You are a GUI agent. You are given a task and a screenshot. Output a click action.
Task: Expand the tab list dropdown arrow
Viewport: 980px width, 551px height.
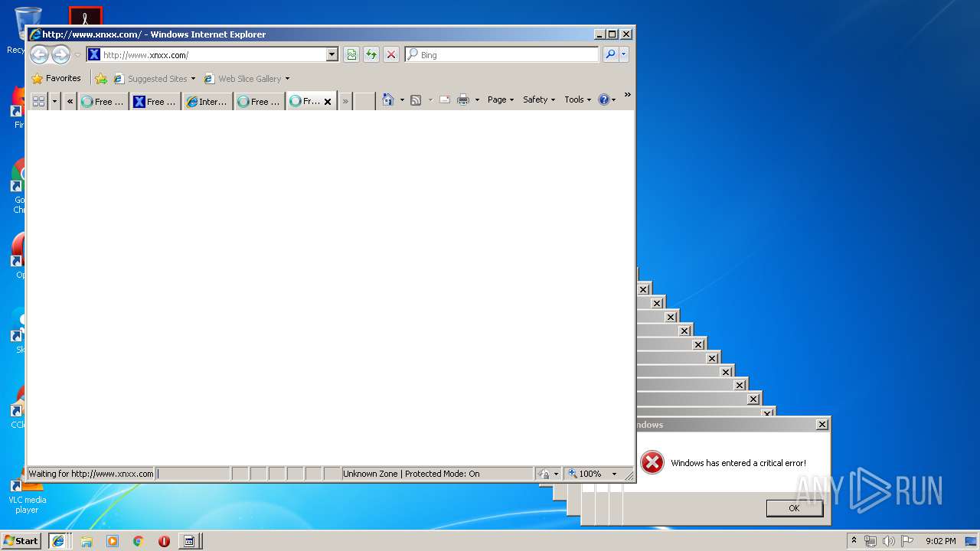coord(54,101)
